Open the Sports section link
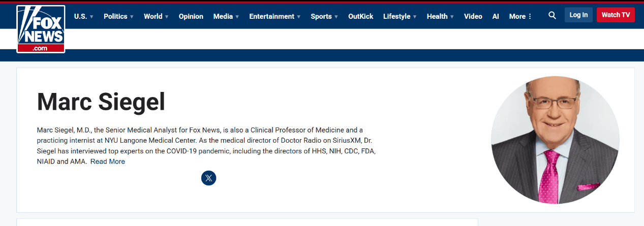644x226 pixels. [321, 16]
